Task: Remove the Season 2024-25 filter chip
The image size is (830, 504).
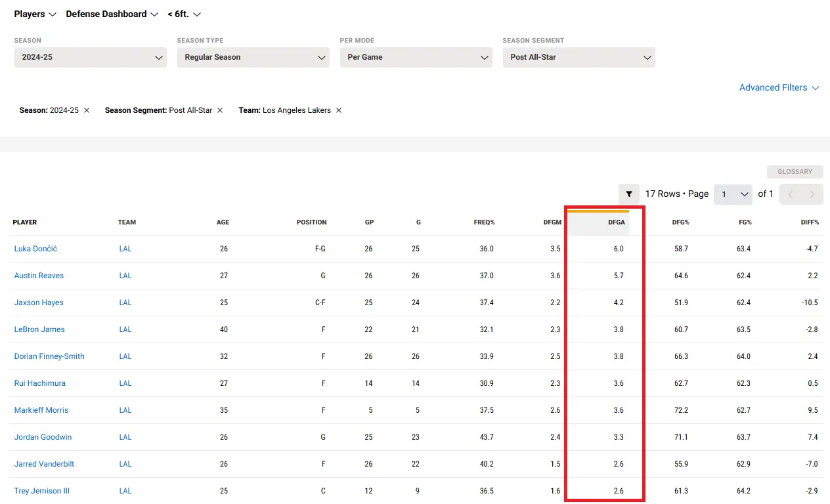Action: [x=87, y=110]
